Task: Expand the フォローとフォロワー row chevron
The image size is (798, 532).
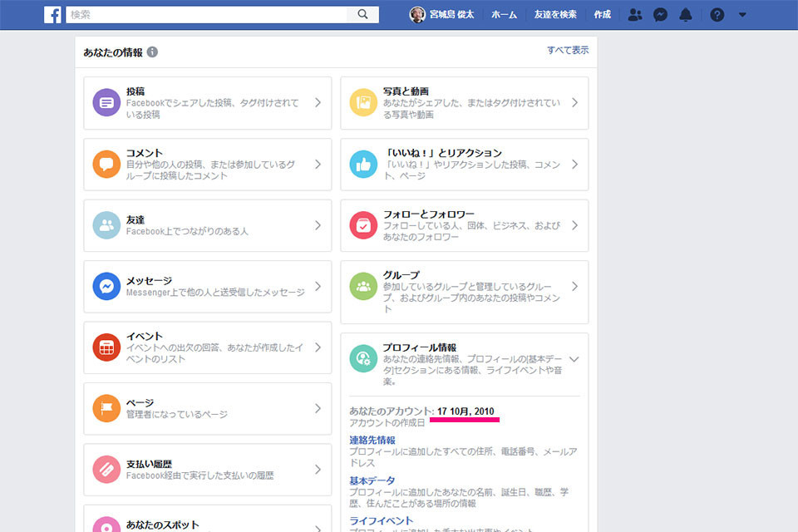Action: [x=574, y=225]
